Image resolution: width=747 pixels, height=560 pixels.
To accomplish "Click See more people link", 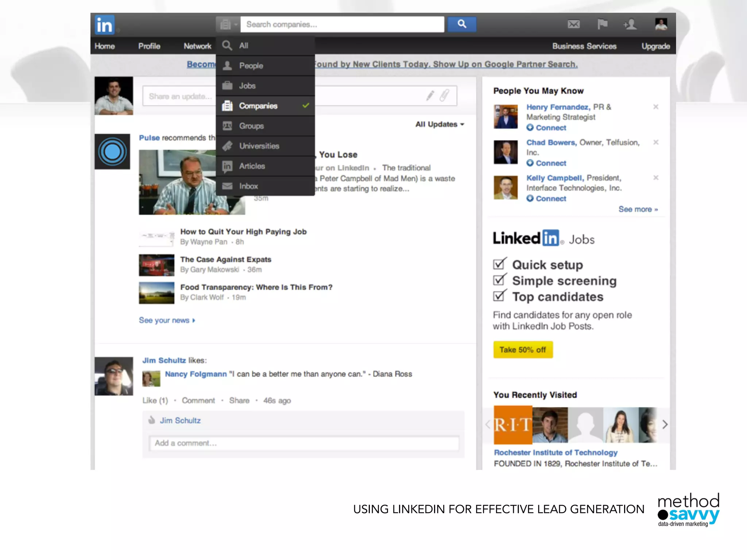I will tap(638, 209).
